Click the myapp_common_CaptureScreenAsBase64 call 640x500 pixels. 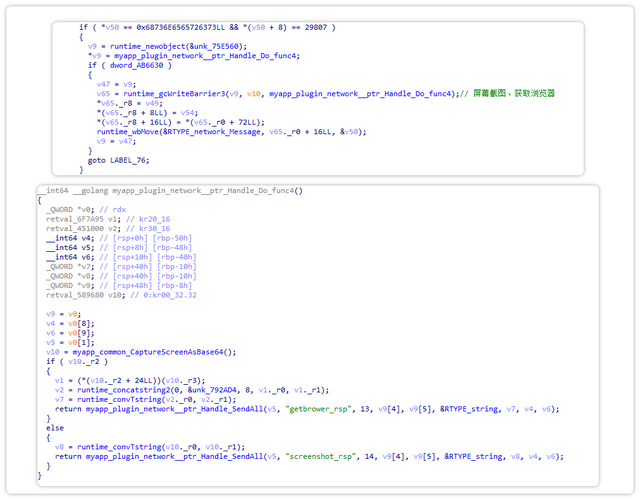(154, 352)
